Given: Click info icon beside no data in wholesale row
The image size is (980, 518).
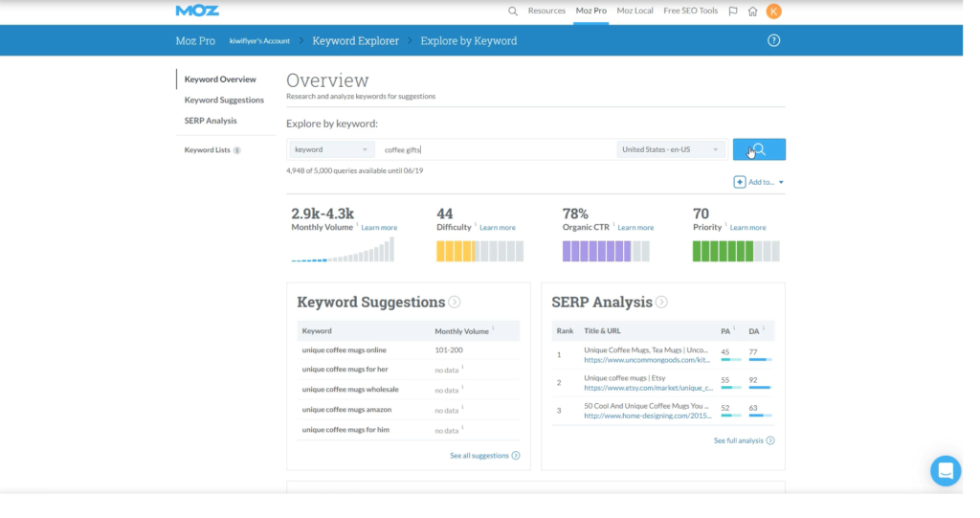Looking at the screenshot, I should (462, 387).
